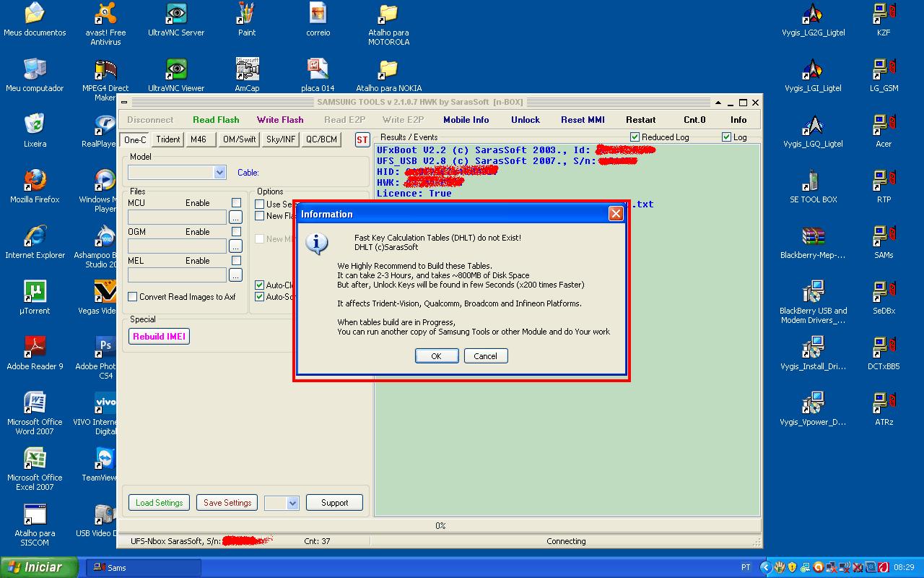Click the Save Settings button

(227, 503)
